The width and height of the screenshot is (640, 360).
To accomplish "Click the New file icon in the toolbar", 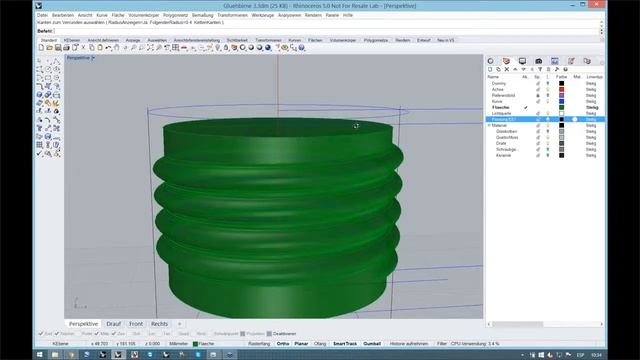I will pos(41,48).
